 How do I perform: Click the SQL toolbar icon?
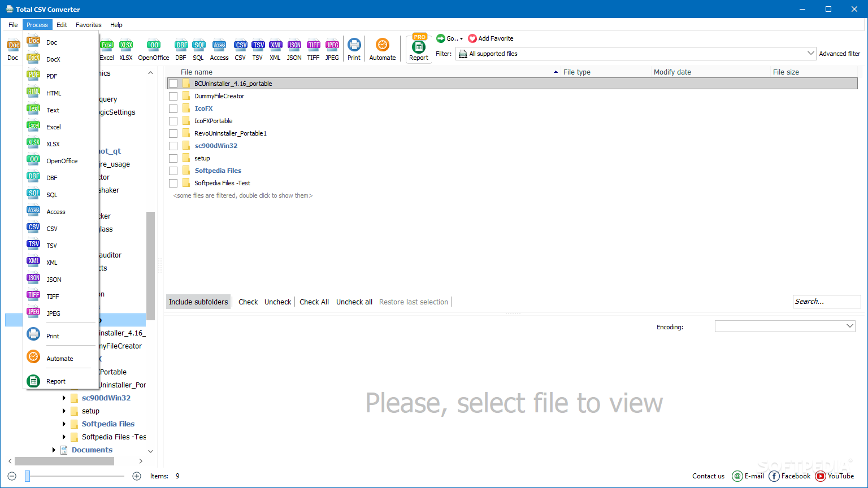(x=198, y=50)
